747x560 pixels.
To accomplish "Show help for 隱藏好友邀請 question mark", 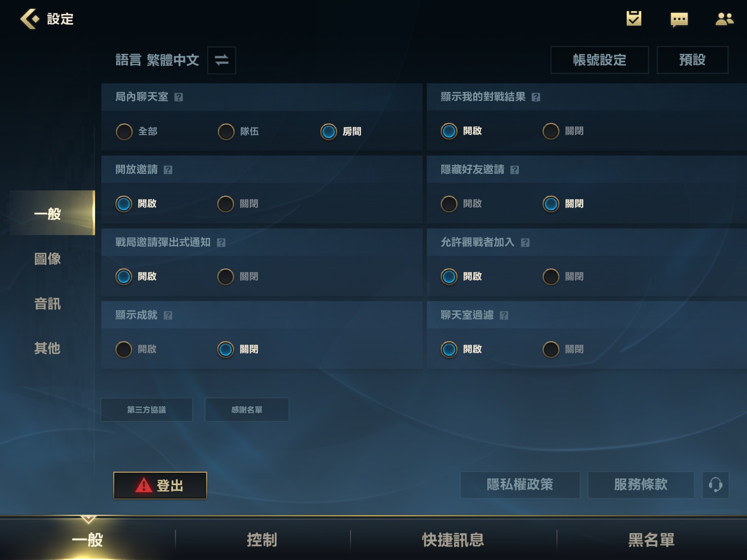I will 514,170.
